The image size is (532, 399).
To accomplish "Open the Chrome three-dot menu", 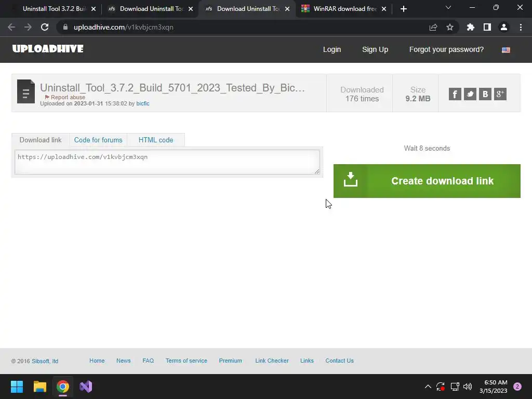I will (x=521, y=27).
